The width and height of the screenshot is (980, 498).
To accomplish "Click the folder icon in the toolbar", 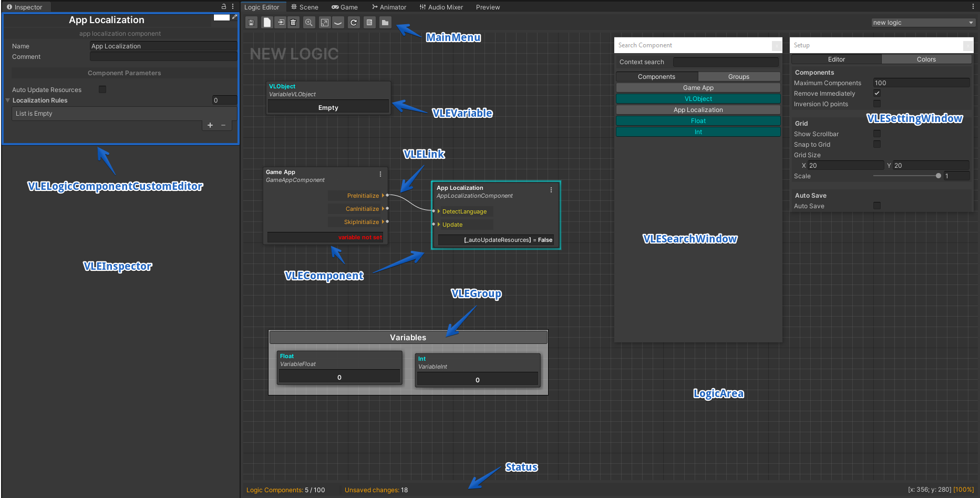I will (385, 23).
